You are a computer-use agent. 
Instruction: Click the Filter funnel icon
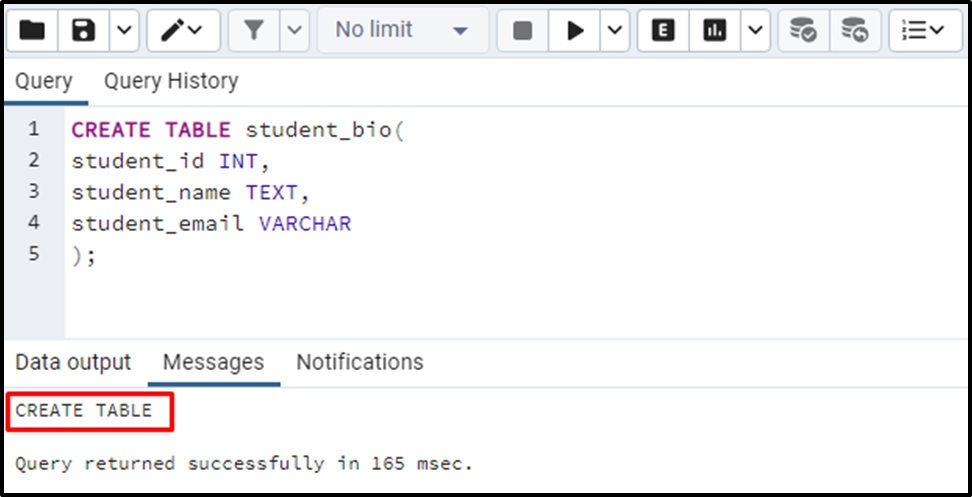[254, 30]
